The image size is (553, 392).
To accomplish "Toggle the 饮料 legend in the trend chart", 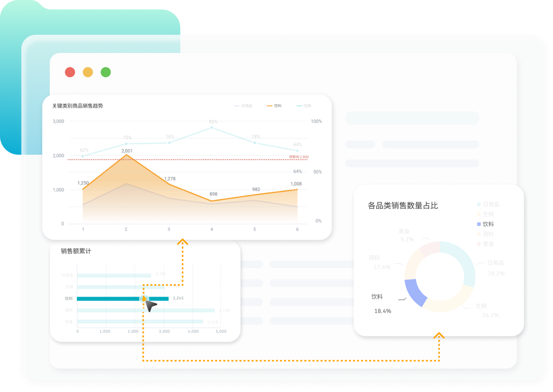I will click(x=274, y=106).
